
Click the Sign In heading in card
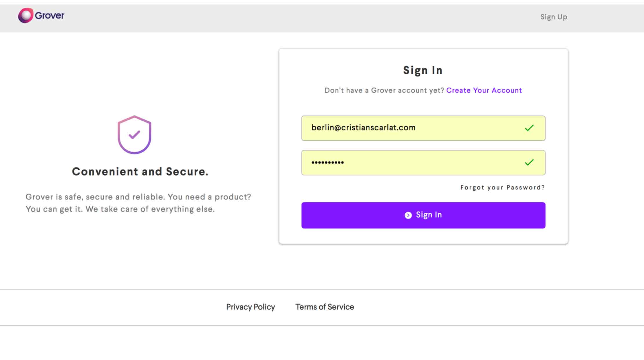(423, 70)
